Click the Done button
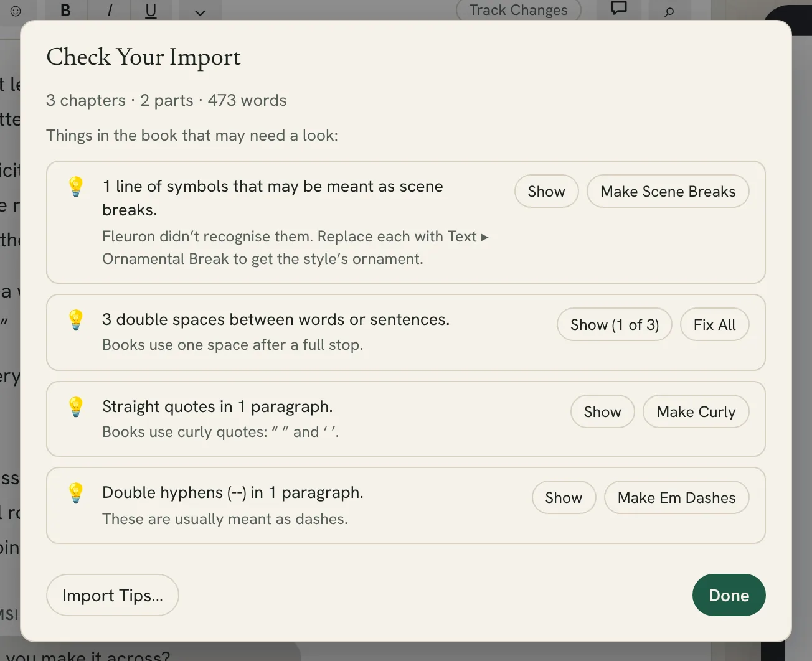Viewport: 812px width, 661px height. (729, 596)
